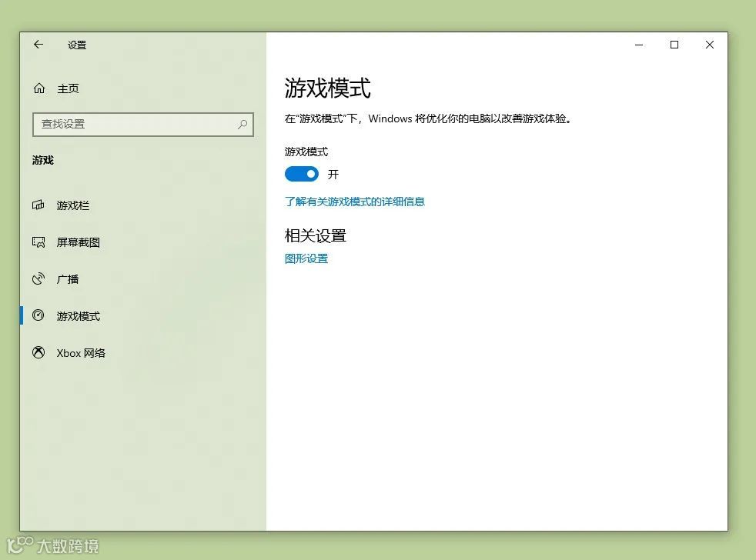Select the Xbox 网络 icon
Screen dimensions: 756x560
[38, 353]
